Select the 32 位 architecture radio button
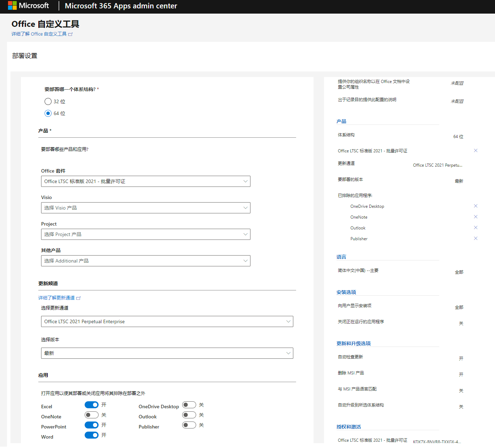 [x=48, y=101]
